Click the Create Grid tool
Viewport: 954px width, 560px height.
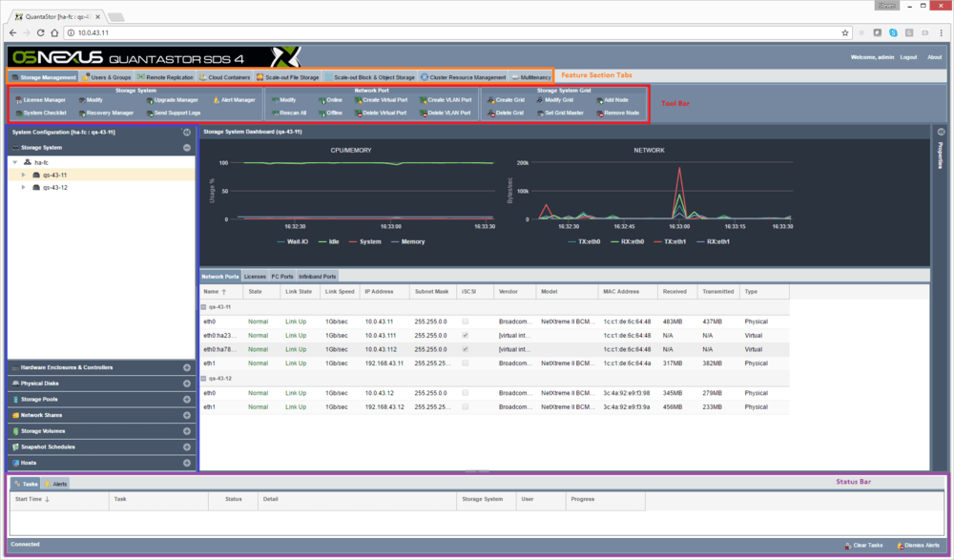click(x=509, y=99)
